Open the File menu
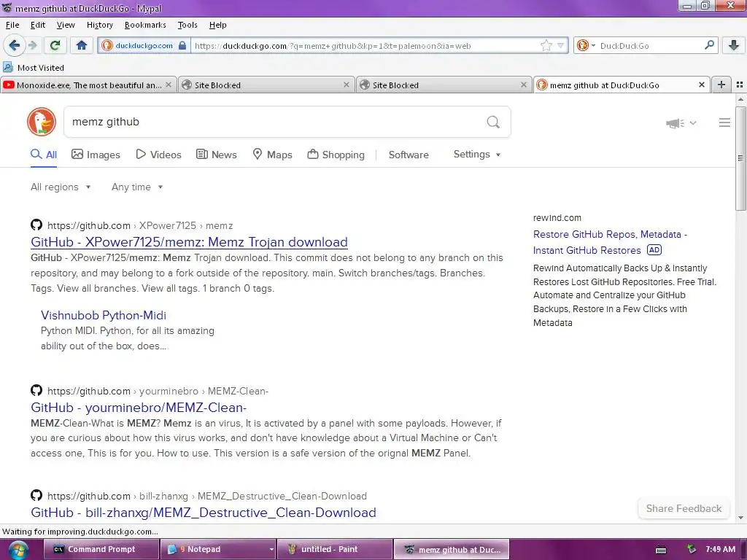The height and width of the screenshot is (560, 747). point(12,25)
